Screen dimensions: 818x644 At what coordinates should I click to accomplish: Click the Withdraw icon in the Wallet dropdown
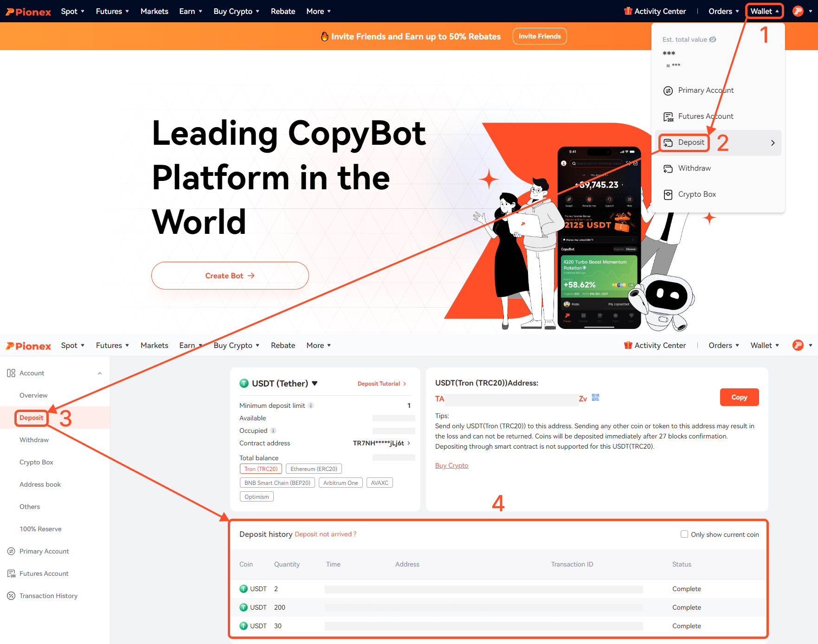click(x=668, y=168)
